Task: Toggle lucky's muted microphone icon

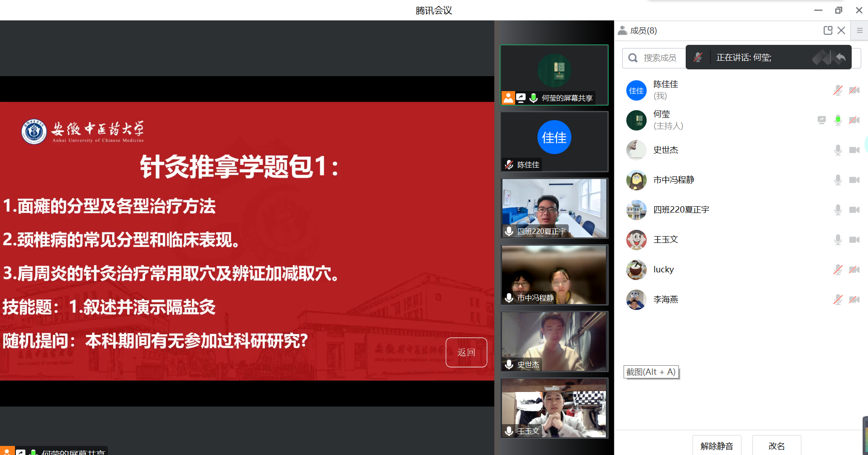Action: [838, 270]
